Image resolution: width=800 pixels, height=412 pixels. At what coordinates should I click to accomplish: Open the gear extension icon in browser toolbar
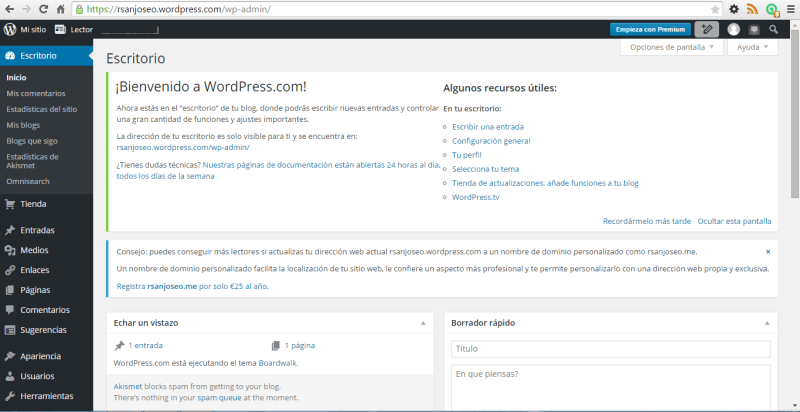click(x=734, y=9)
